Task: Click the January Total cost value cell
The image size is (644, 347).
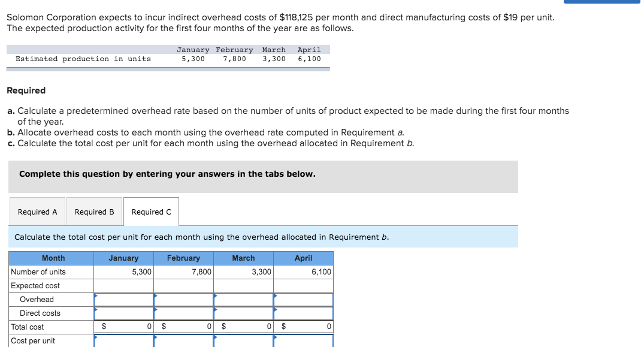Action: [x=123, y=327]
